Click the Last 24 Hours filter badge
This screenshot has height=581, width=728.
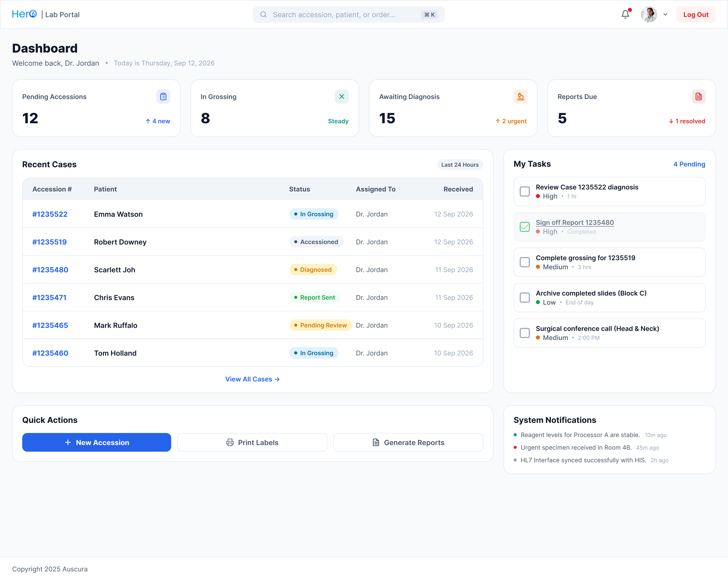[x=460, y=165]
